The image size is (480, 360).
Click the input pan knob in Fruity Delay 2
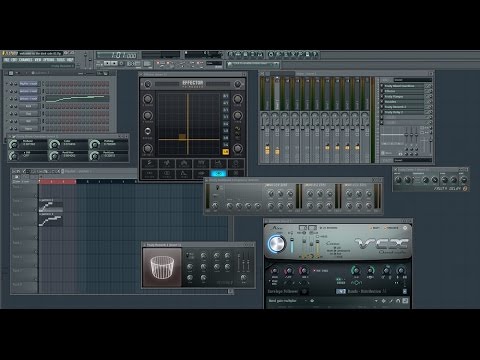(x=398, y=180)
